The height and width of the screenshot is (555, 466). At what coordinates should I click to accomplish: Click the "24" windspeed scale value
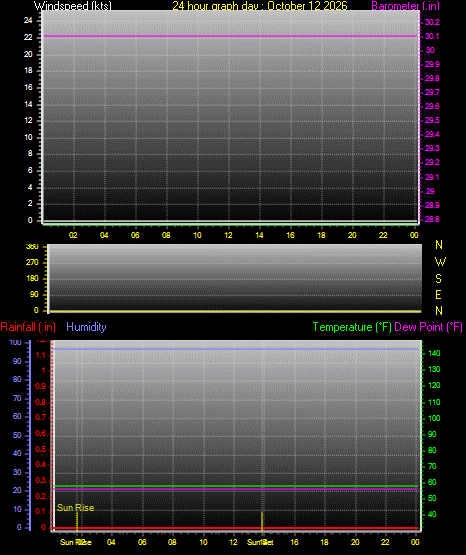pos(28,21)
